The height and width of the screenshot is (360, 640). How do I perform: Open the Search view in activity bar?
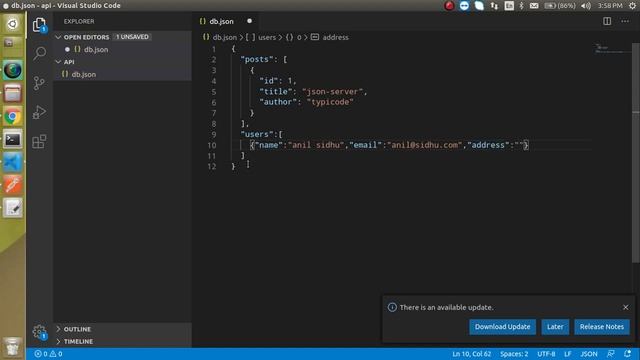[x=39, y=53]
